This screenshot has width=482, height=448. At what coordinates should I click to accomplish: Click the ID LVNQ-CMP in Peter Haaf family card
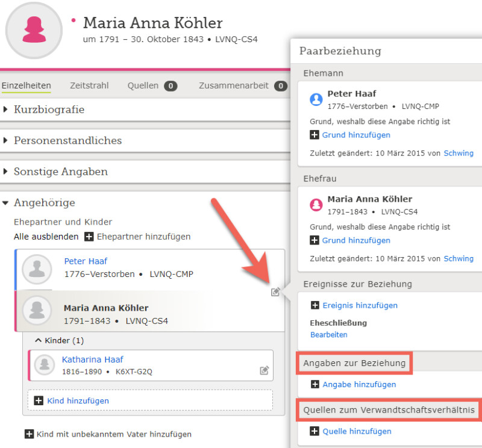coord(171,274)
